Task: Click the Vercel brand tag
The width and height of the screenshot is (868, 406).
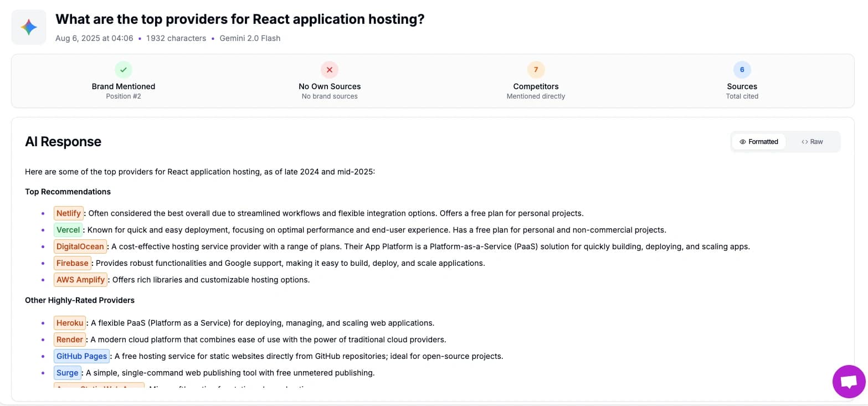Action: coord(68,230)
